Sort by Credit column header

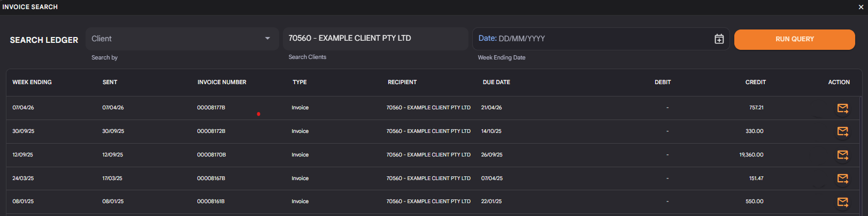click(x=756, y=82)
